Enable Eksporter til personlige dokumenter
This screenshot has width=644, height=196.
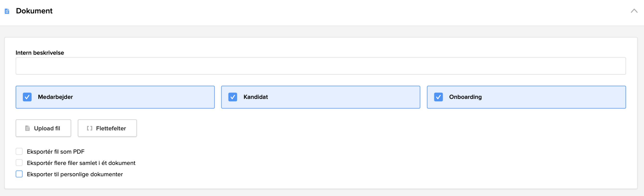19,174
